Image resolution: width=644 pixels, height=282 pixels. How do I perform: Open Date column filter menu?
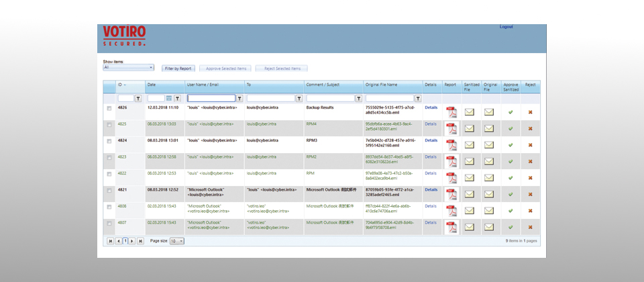[x=177, y=99]
